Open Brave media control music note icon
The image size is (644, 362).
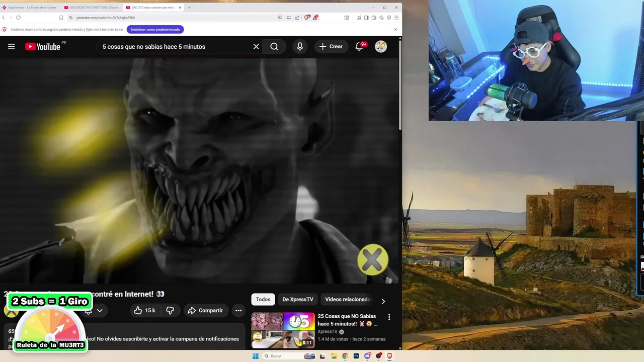tap(359, 18)
